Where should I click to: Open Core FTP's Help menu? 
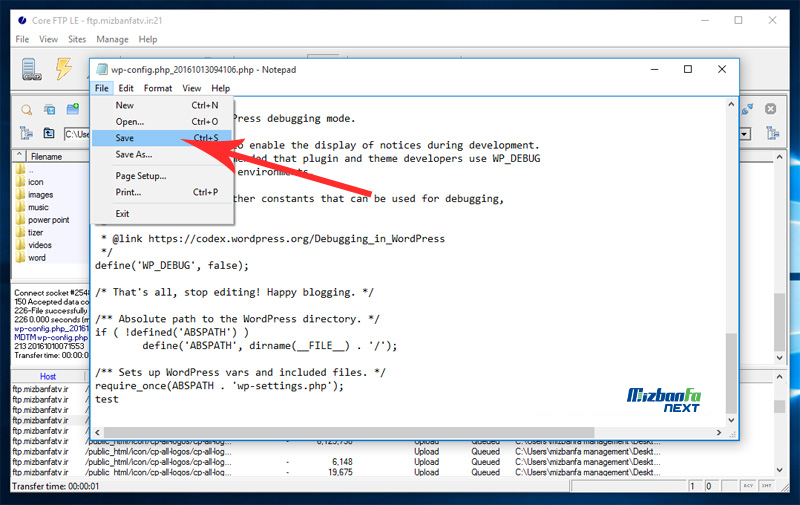pos(148,39)
